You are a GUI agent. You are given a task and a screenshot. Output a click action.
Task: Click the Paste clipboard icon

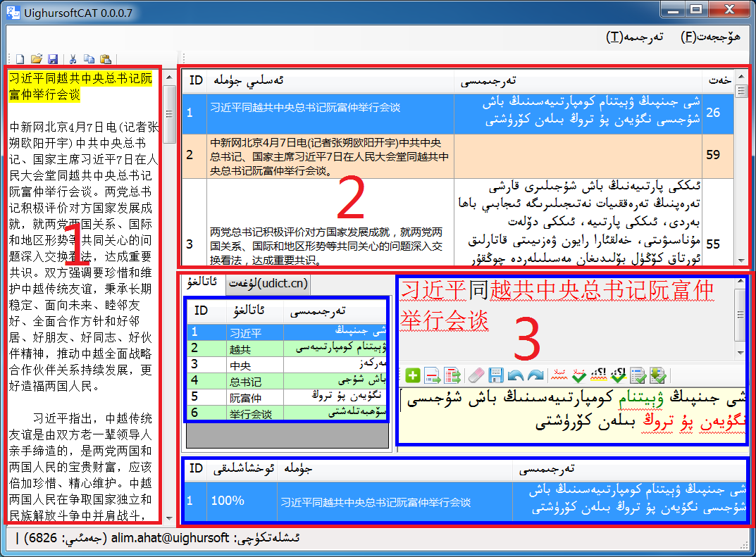point(106,58)
